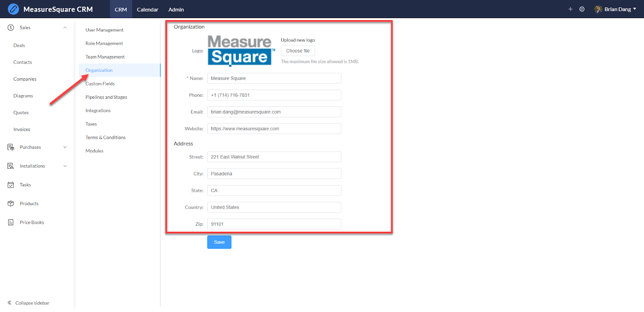Open Tasks in sidebar
The image size is (644, 312).
pyautogui.click(x=25, y=185)
